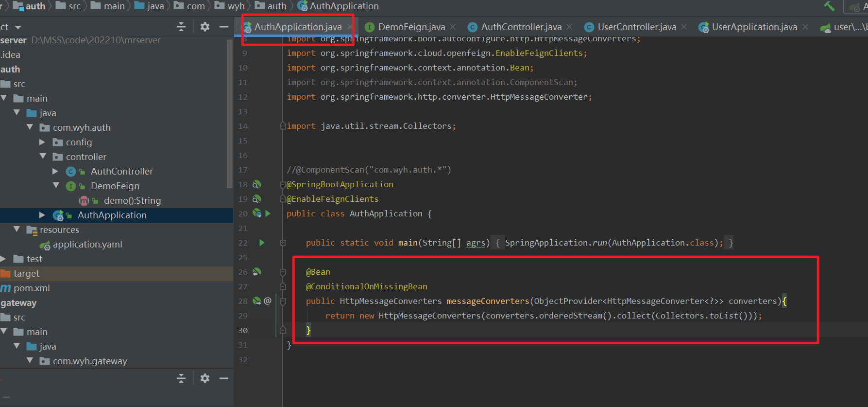Click the @ gutter marker on line 28
868x407 pixels.
tap(268, 301)
